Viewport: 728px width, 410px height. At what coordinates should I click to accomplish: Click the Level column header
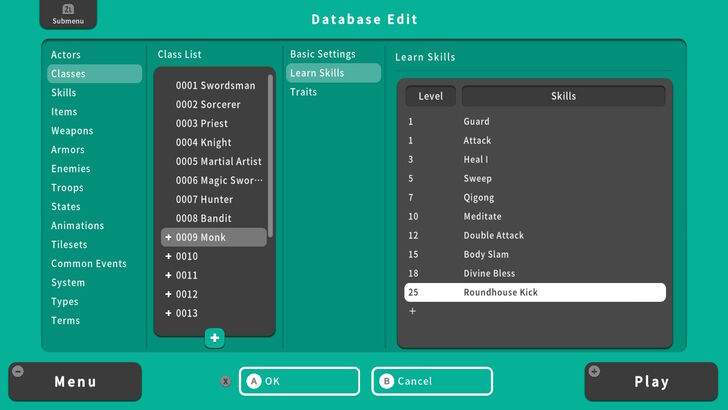click(x=430, y=96)
